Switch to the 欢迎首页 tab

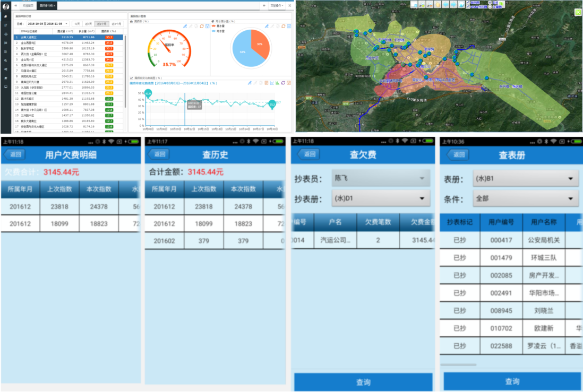pyautogui.click(x=28, y=5)
